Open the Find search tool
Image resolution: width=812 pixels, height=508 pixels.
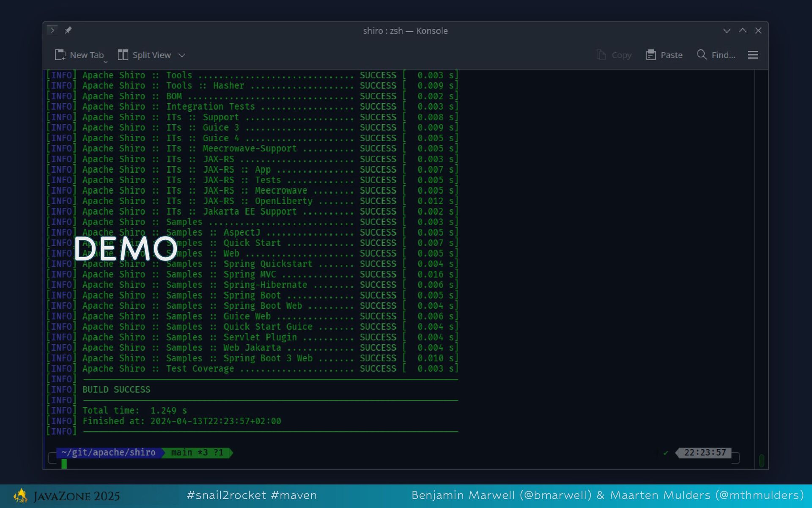pos(716,55)
